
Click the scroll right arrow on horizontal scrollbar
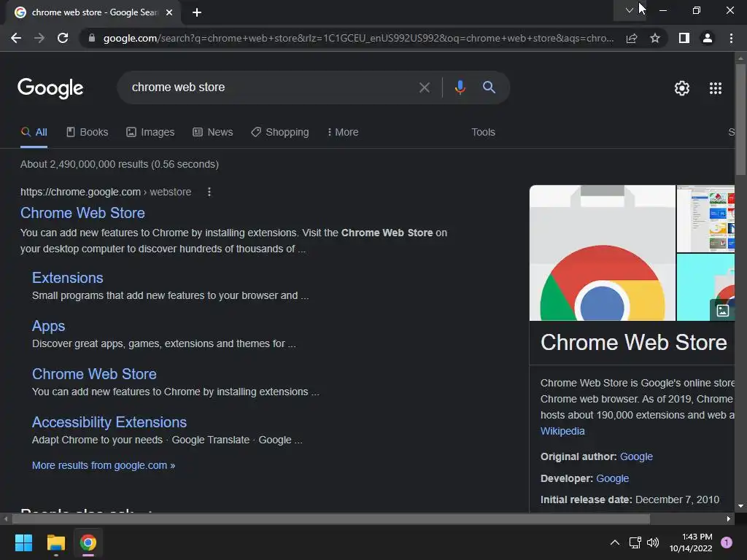(729, 519)
